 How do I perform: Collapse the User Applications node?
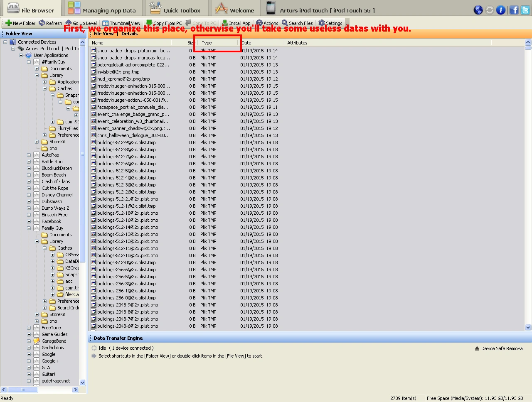tap(21, 55)
